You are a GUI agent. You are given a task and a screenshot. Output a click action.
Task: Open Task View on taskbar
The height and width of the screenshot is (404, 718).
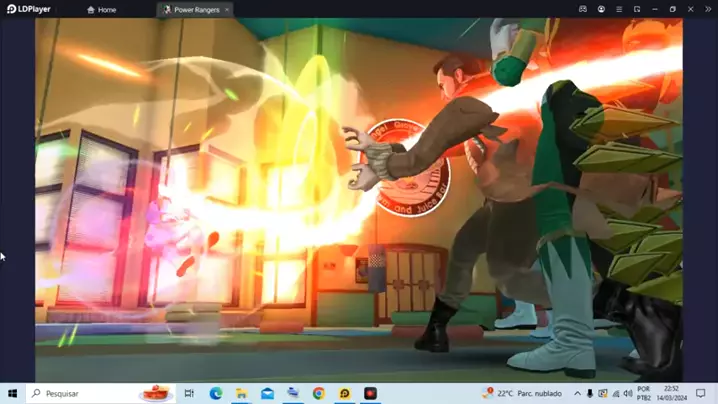point(189,394)
